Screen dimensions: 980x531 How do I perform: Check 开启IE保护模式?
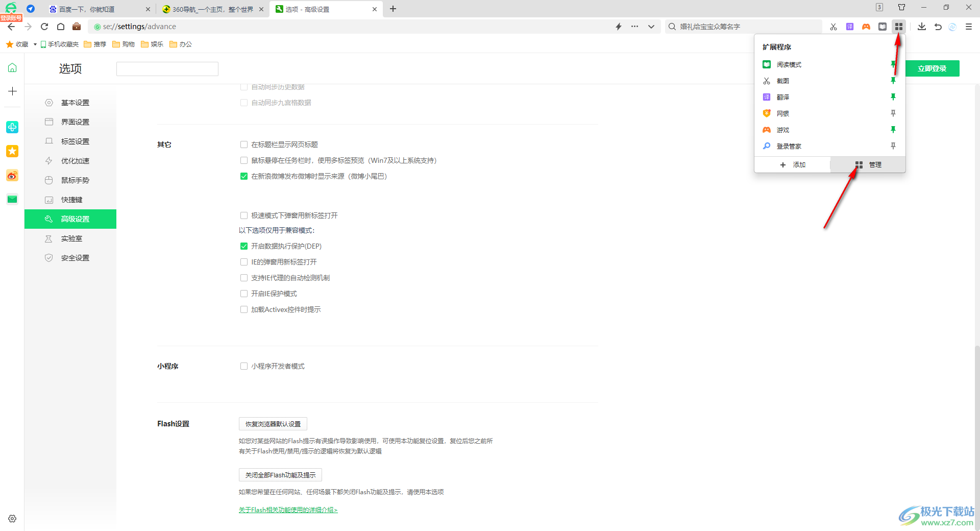pyautogui.click(x=244, y=294)
